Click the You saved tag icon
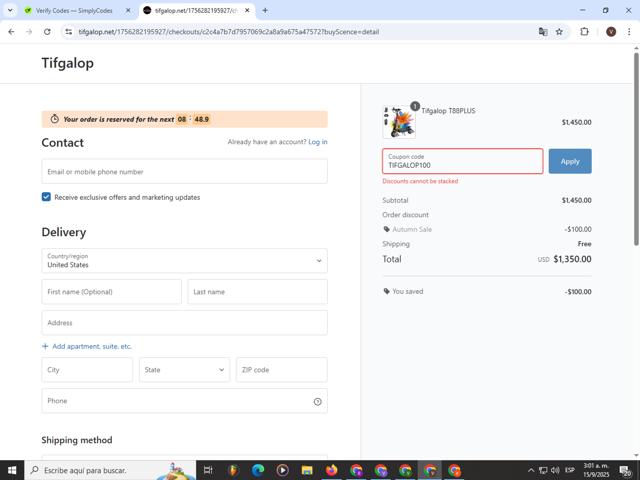 coord(387,291)
